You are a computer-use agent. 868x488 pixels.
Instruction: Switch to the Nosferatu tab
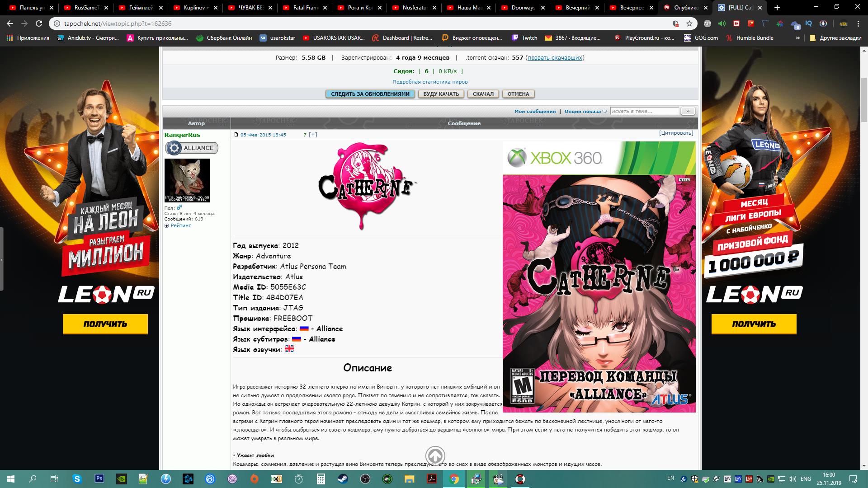pyautogui.click(x=413, y=8)
